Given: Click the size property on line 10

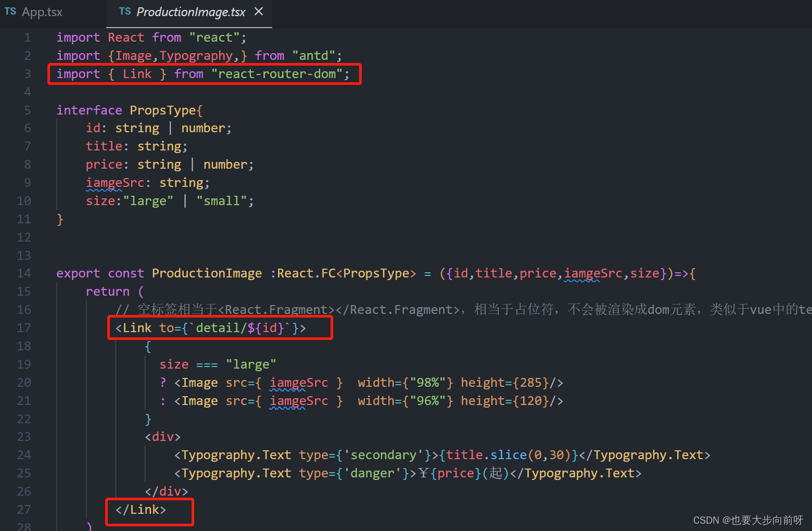Looking at the screenshot, I should 100,200.
